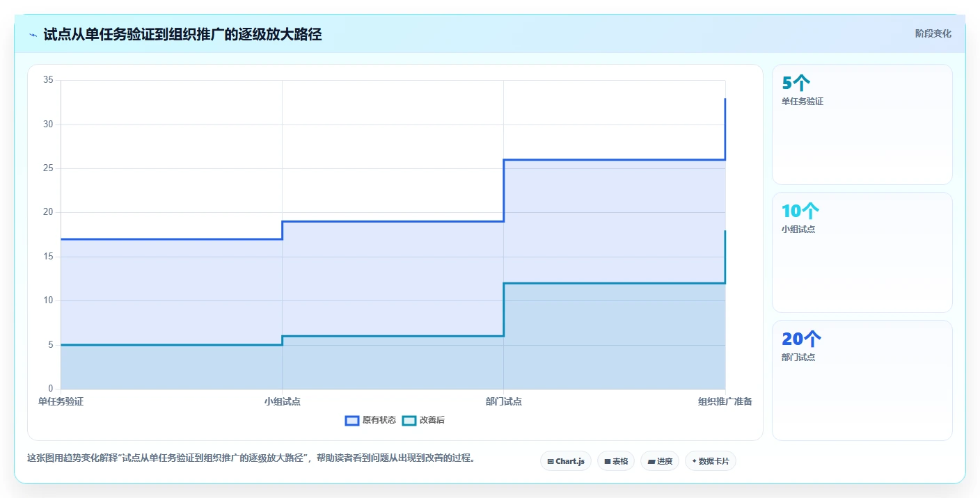Click the 表格 tag pill
The width and height of the screenshot is (980, 498).
click(616, 461)
